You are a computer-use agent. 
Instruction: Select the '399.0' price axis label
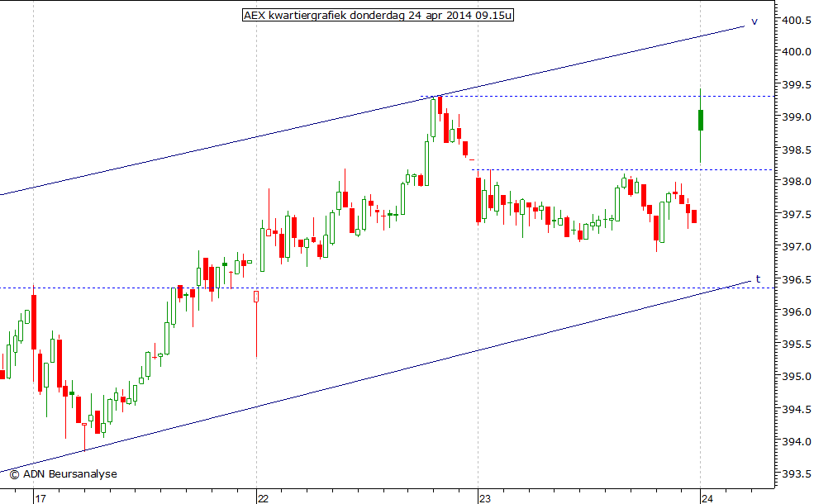click(797, 117)
